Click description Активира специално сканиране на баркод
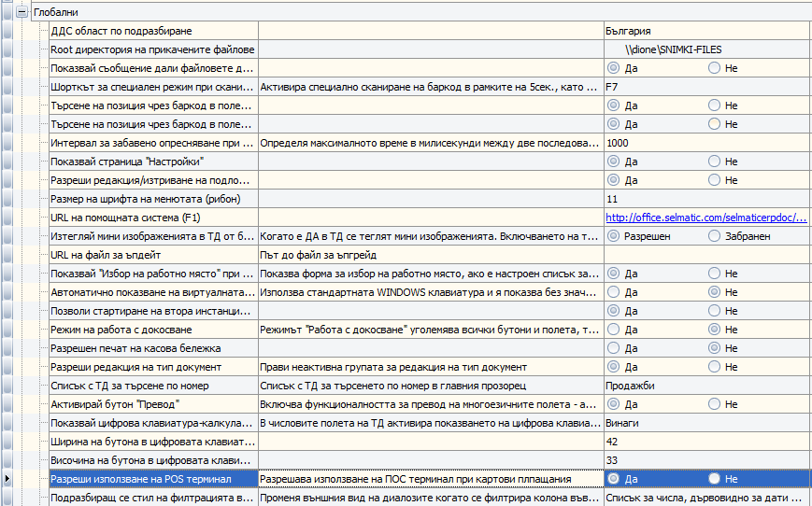812x506 pixels. pyautogui.click(x=431, y=87)
